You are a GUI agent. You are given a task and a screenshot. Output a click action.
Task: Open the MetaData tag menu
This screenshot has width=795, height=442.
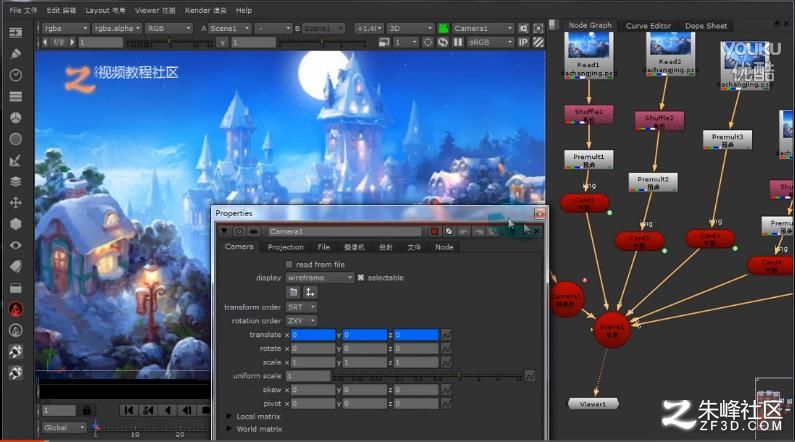point(16,267)
